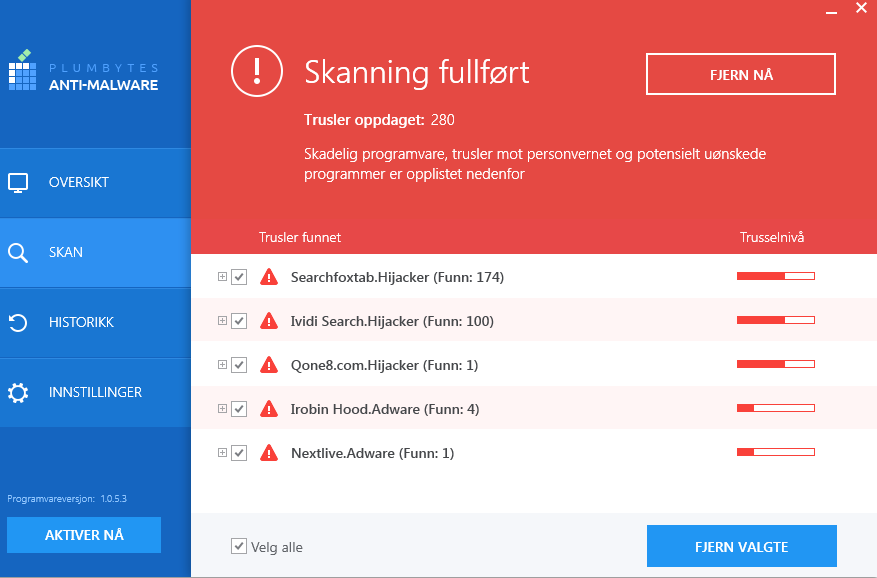Uncheck the Nextlive.Adware checkbox

coord(239,453)
